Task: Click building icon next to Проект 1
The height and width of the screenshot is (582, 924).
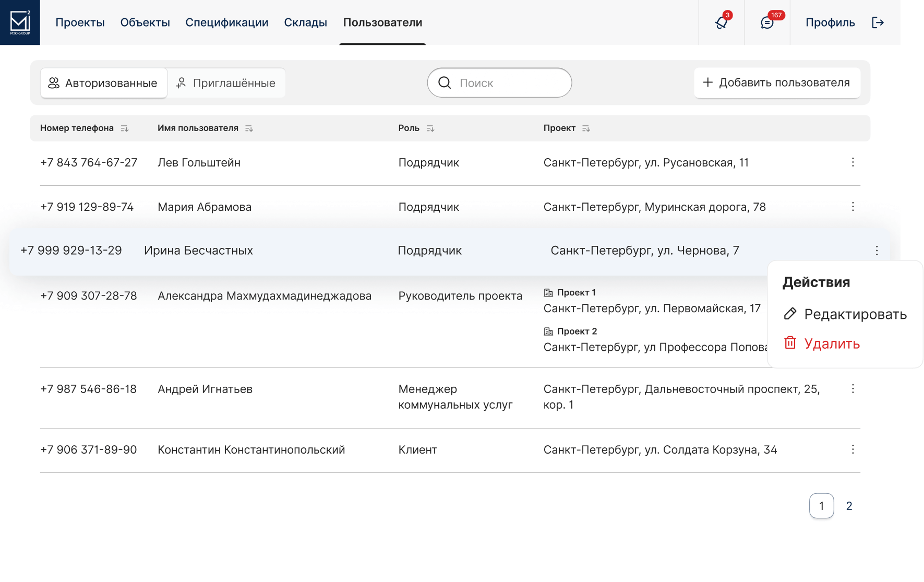Action: coord(548,292)
